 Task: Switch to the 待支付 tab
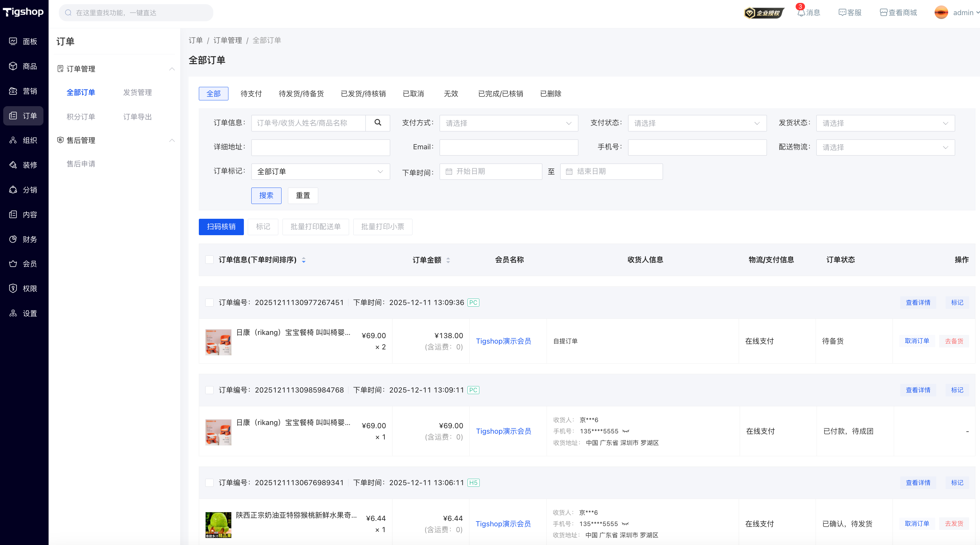(251, 94)
